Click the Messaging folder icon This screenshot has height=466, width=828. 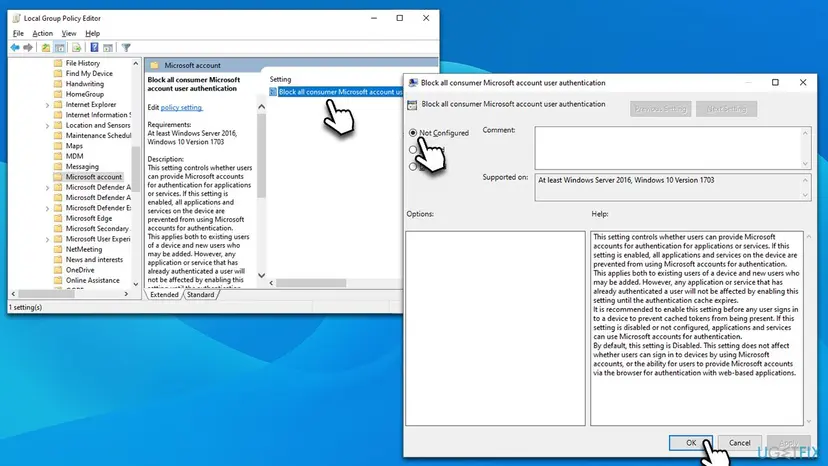pyautogui.click(x=58, y=166)
